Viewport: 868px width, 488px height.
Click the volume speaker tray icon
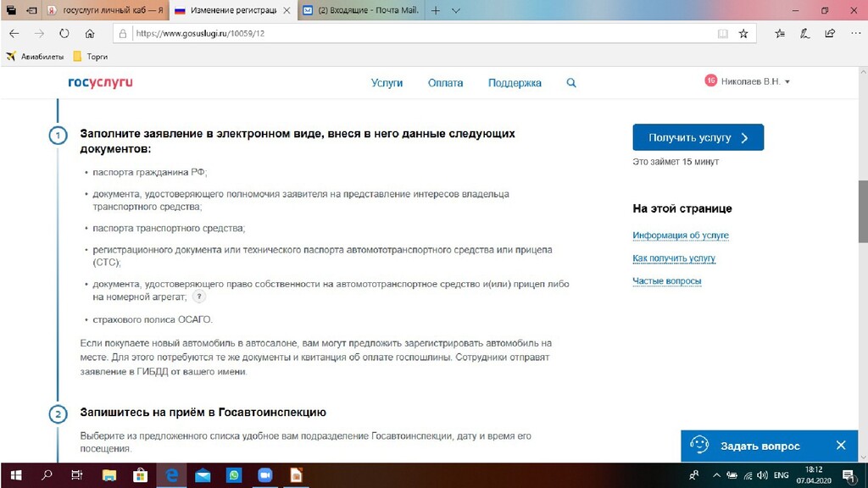coord(762,475)
